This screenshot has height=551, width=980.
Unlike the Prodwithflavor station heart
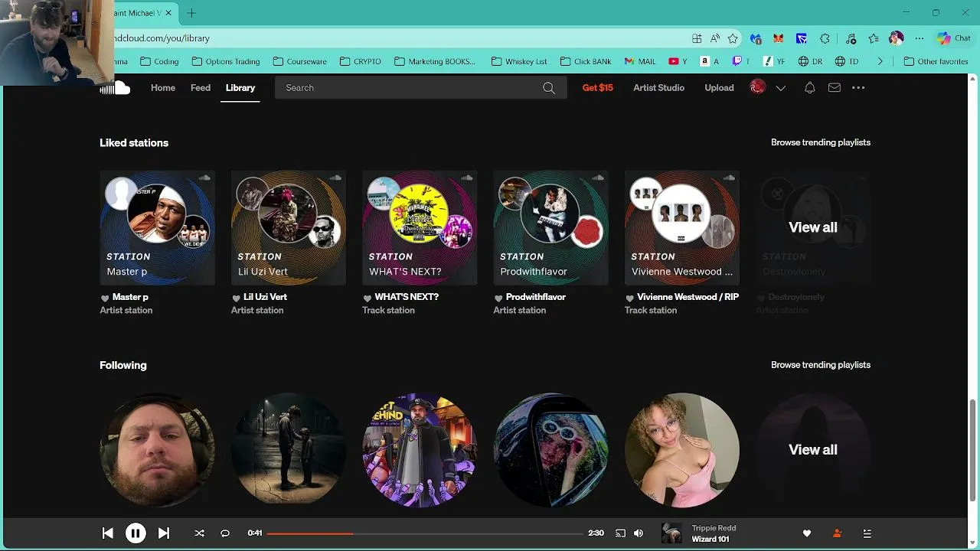click(x=498, y=298)
